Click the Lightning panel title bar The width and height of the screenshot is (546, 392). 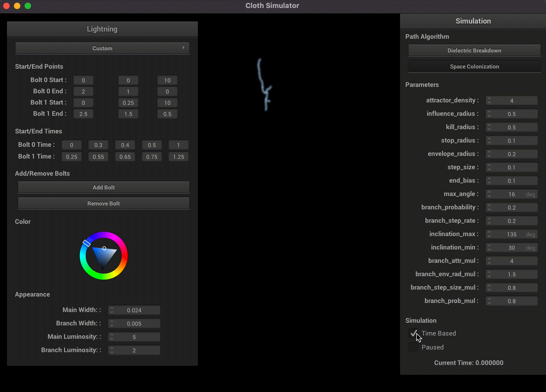pyautogui.click(x=102, y=29)
